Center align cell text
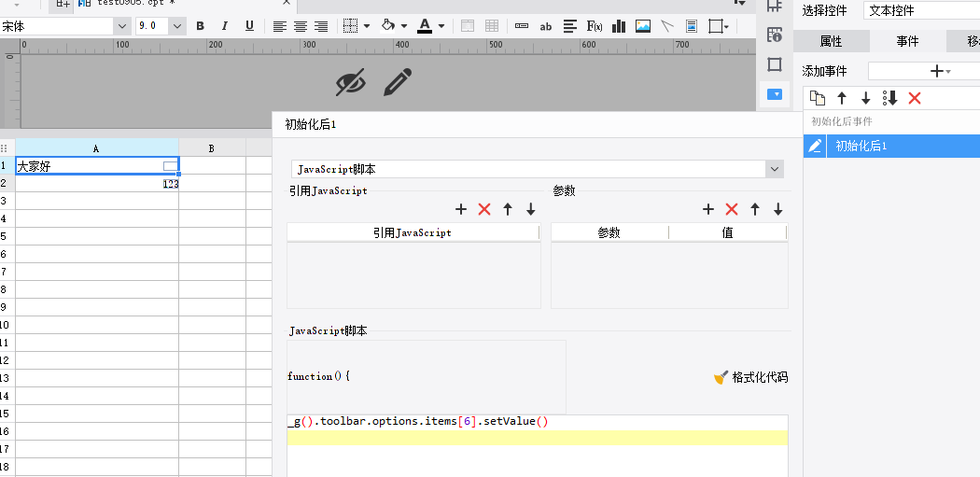This screenshot has height=477, width=980. click(301, 26)
